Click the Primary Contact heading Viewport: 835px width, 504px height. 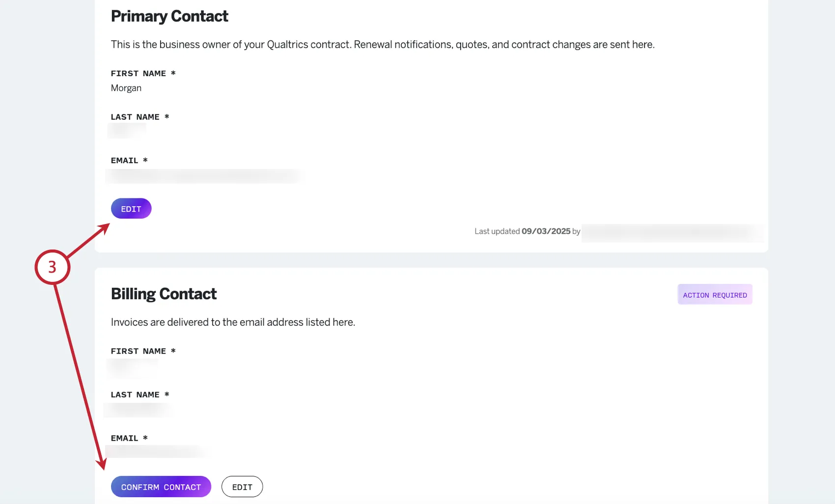169,16
